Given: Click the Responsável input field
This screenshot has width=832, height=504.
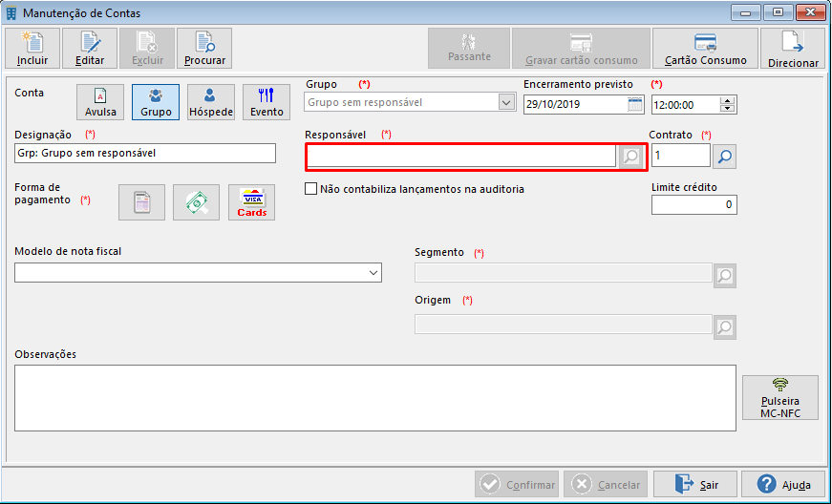Looking at the screenshot, I should click(x=461, y=157).
